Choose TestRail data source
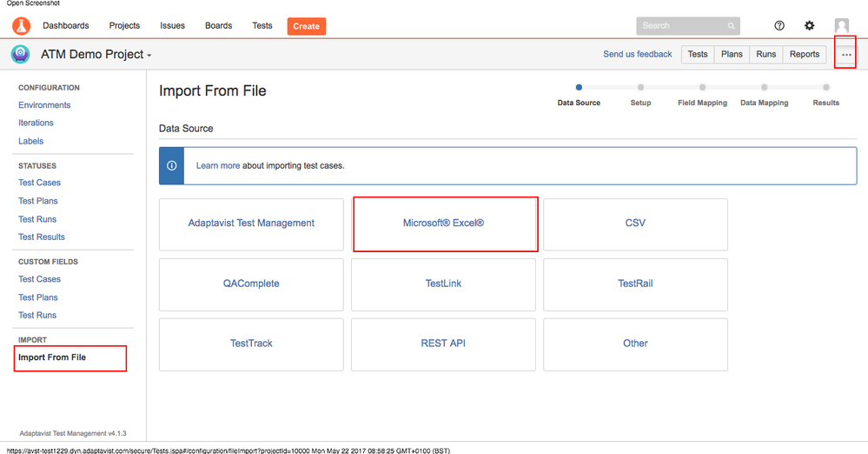868x454 pixels. [635, 285]
